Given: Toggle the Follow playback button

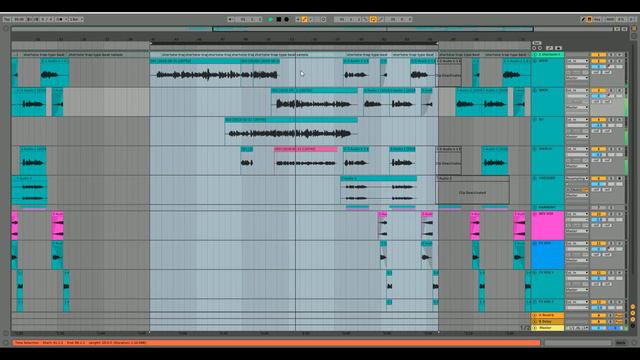Looking at the screenshot, I should [x=231, y=19].
